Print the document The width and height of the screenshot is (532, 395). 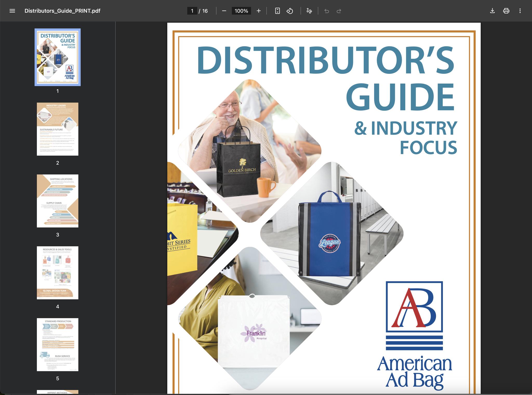tap(506, 11)
